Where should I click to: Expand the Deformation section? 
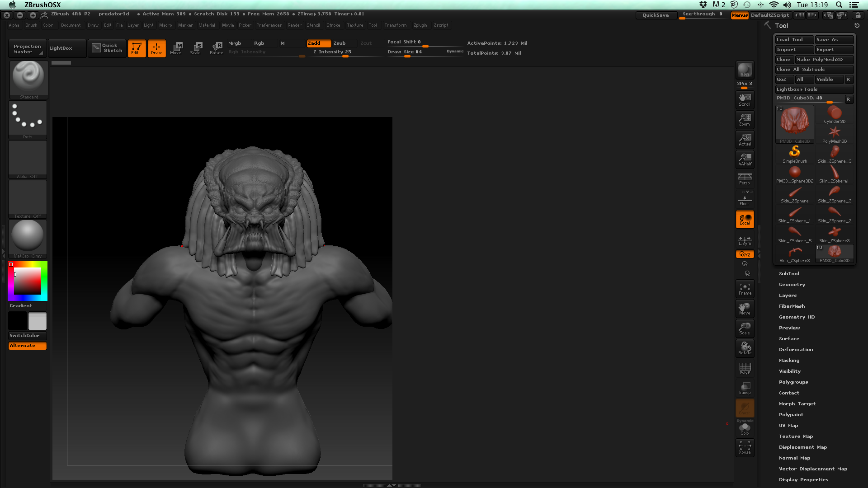[x=796, y=350]
